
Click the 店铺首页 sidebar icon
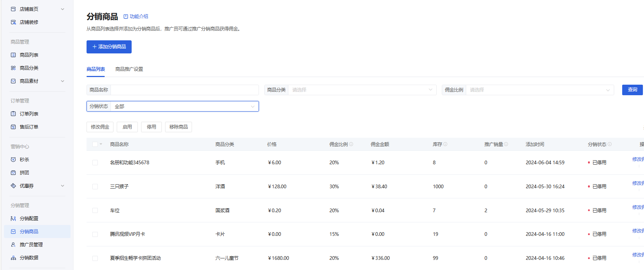pyautogui.click(x=13, y=9)
